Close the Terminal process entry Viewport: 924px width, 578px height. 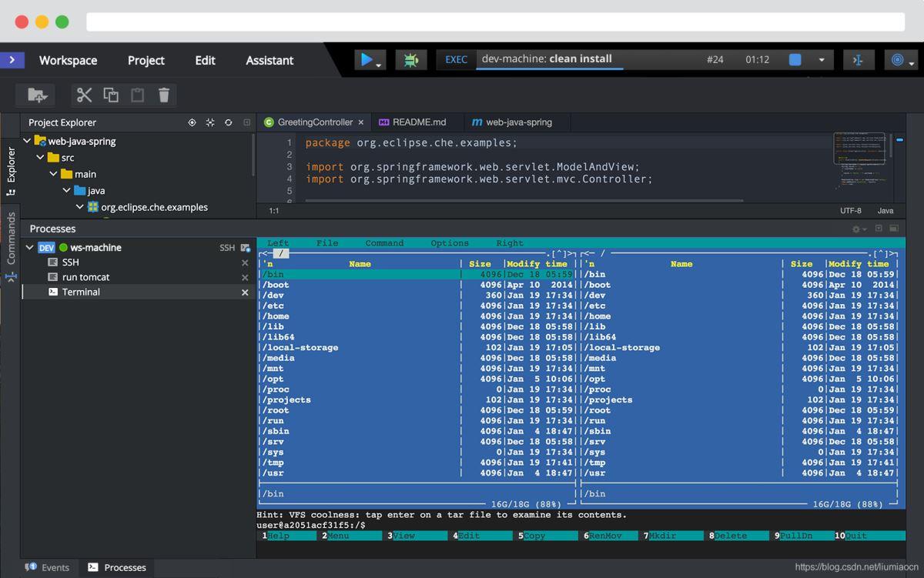click(x=245, y=292)
